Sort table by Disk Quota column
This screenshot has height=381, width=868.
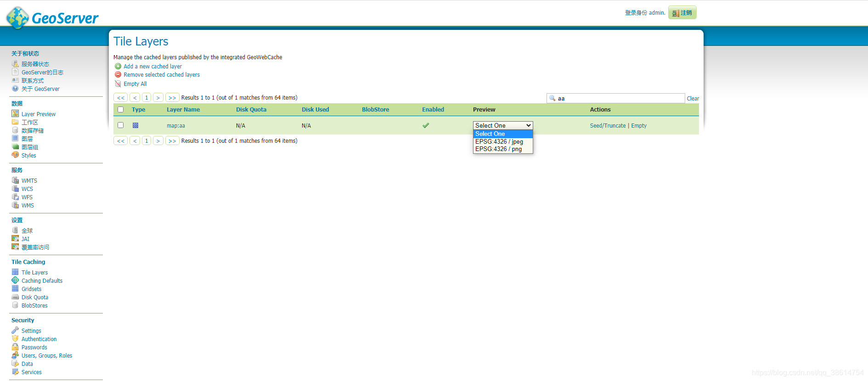pyautogui.click(x=251, y=109)
